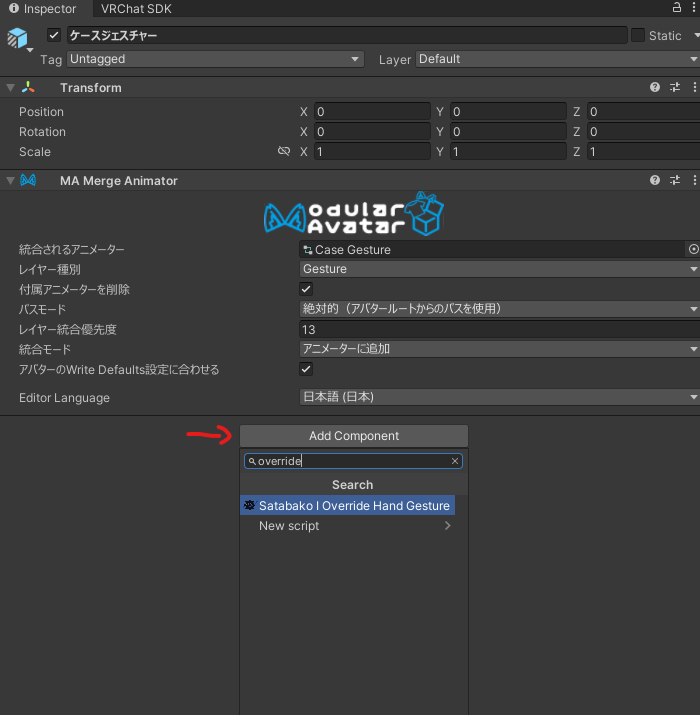Open the Editor Language dropdown
The image size is (700, 715).
click(x=500, y=397)
